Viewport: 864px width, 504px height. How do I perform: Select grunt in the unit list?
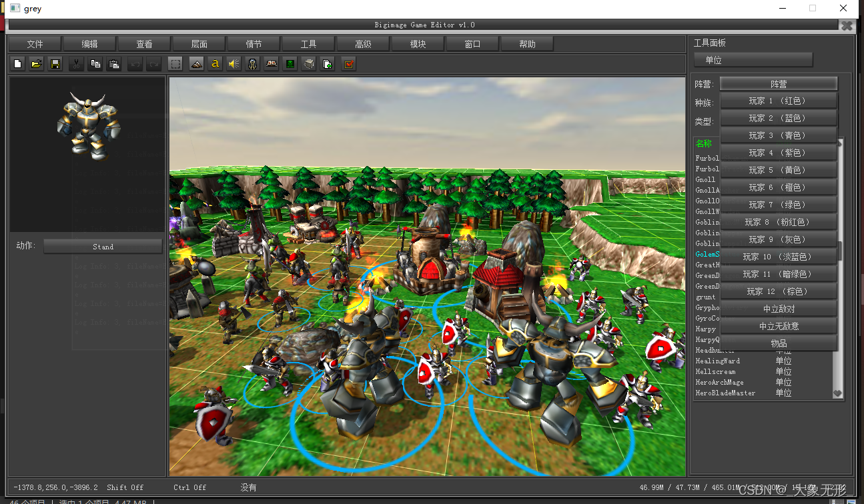pos(706,297)
